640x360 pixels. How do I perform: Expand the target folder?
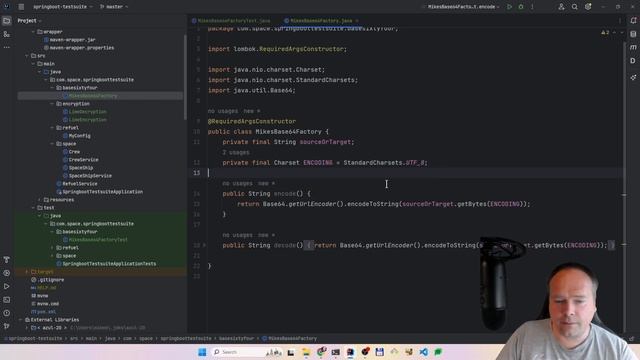pos(27,271)
